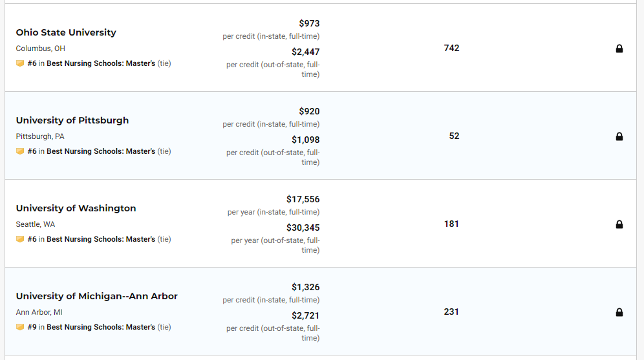Click Pittsburgh's $920 per credit tuition

coord(309,112)
